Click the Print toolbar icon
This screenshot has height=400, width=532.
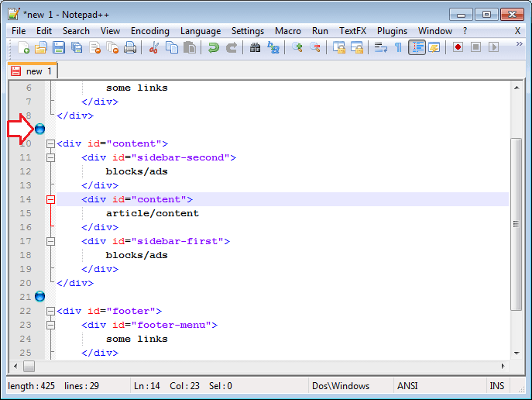click(x=130, y=48)
